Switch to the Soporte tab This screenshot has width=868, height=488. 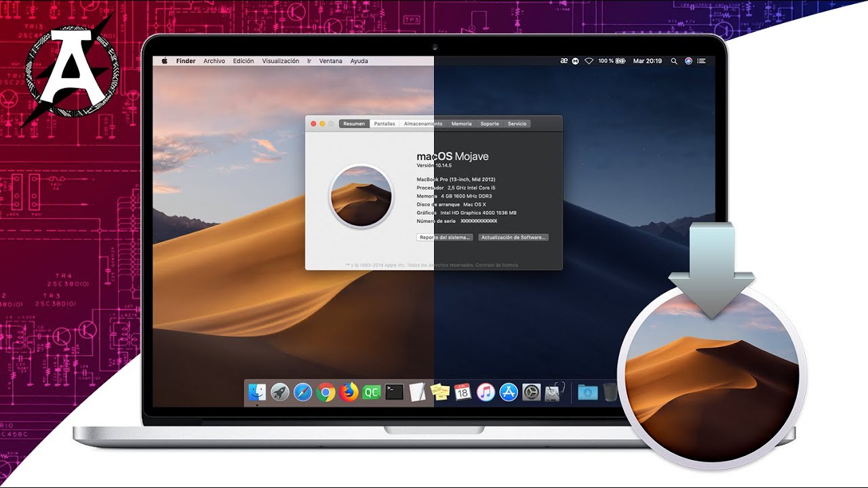pyautogui.click(x=490, y=124)
